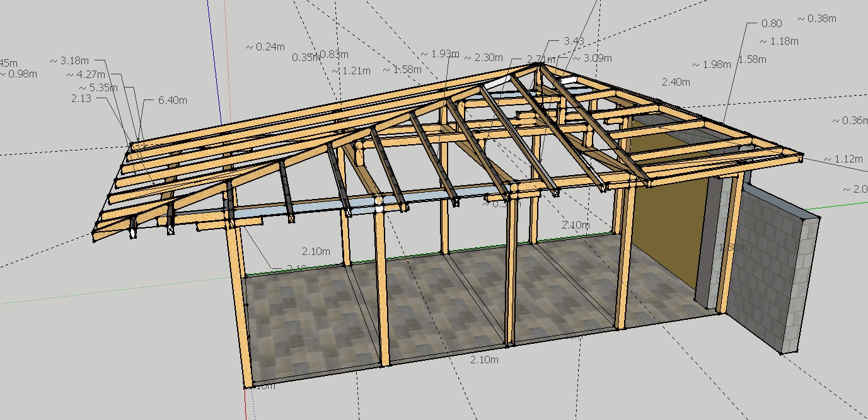Pick the ~ 5.35m dimension label
868x420 pixels.
(98, 88)
